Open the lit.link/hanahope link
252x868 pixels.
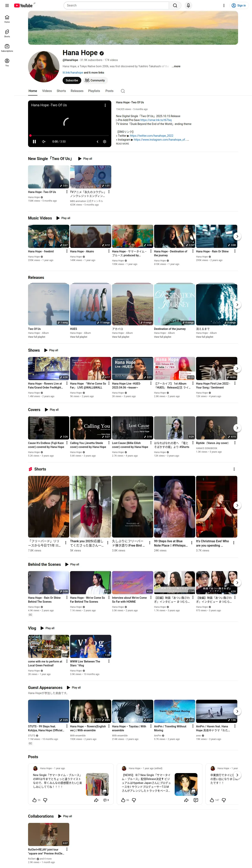(x=73, y=73)
